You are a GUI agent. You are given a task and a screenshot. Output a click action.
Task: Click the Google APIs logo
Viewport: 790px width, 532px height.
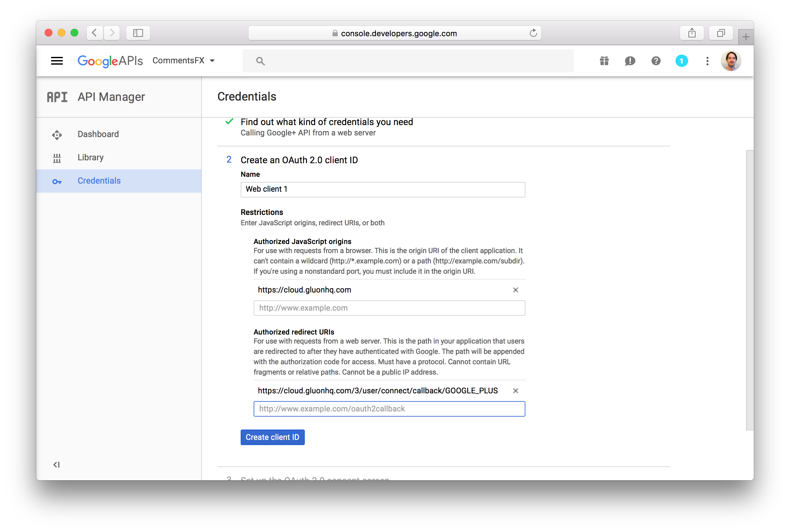[110, 61]
